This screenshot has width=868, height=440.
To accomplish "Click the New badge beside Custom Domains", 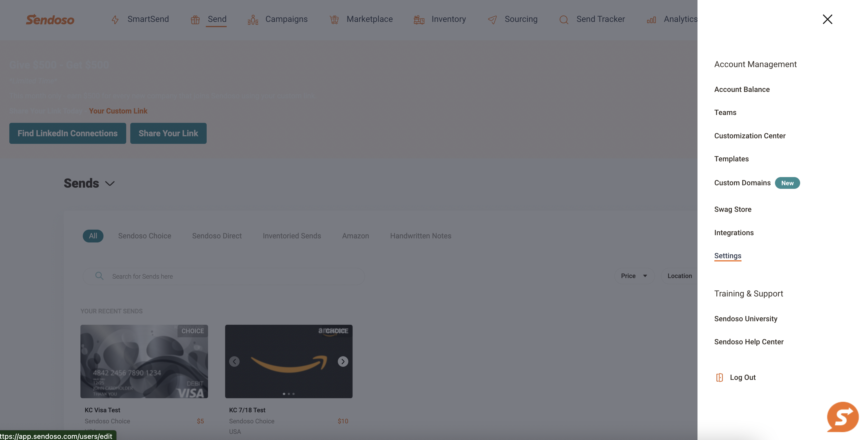I will [787, 183].
